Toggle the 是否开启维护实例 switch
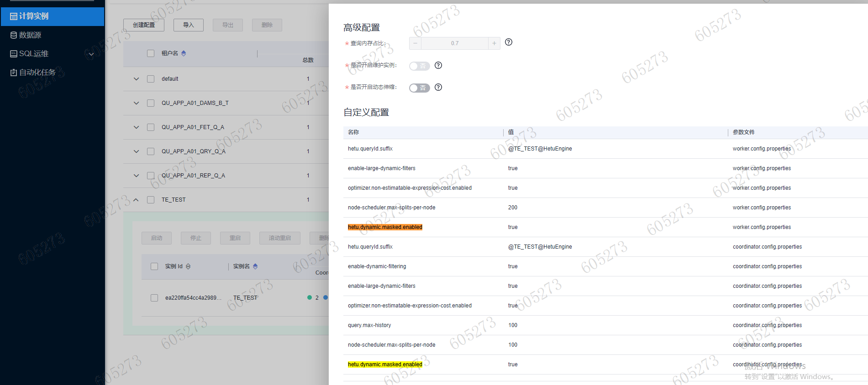This screenshot has height=385, width=868. 420,66
